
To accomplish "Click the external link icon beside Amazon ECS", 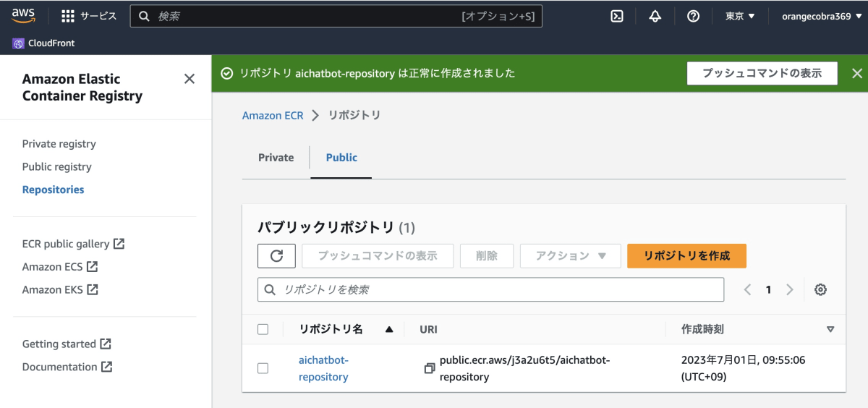I will point(92,266).
